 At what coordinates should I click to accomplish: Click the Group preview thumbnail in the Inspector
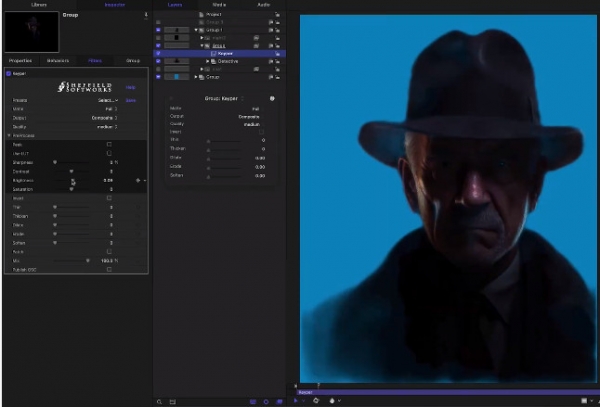pyautogui.click(x=32, y=32)
